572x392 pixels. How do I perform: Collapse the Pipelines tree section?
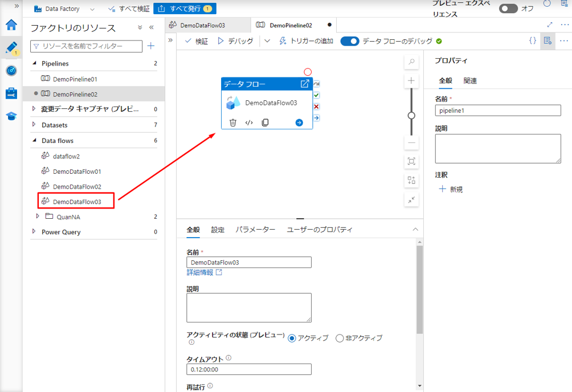click(x=34, y=63)
